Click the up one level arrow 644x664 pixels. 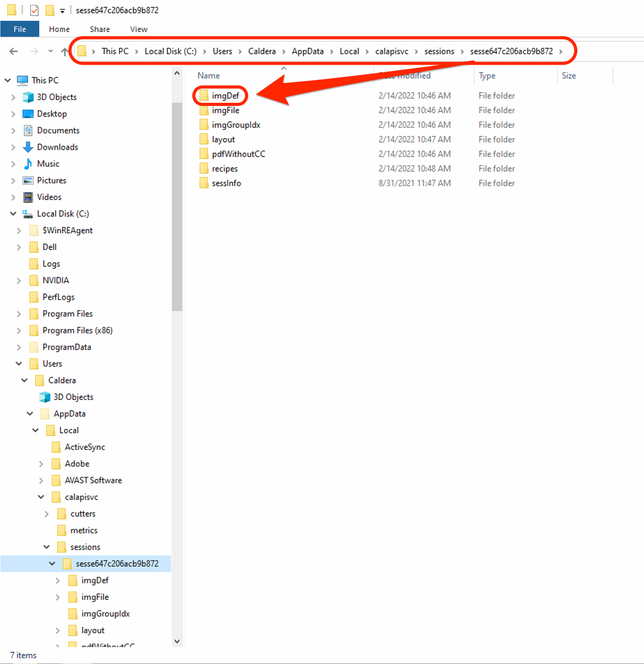coord(64,51)
